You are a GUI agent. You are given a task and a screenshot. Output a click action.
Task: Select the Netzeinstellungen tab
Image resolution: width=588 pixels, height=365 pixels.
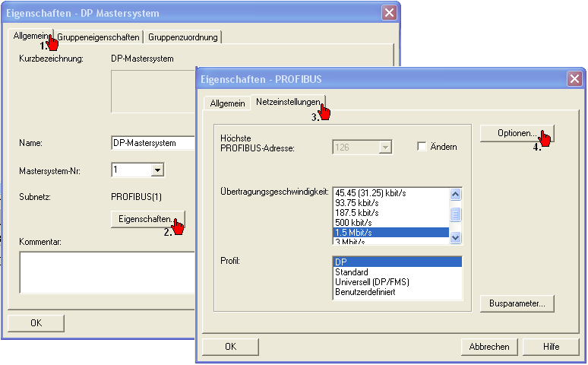pyautogui.click(x=288, y=102)
